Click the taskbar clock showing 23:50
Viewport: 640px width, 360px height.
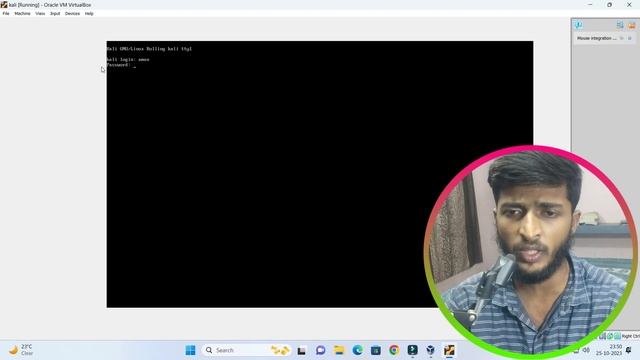click(x=609, y=350)
